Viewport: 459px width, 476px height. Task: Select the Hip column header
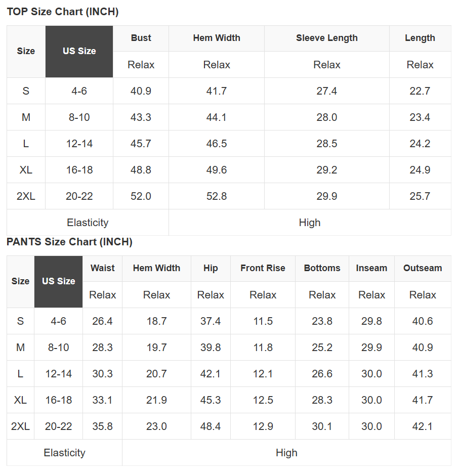211,268
